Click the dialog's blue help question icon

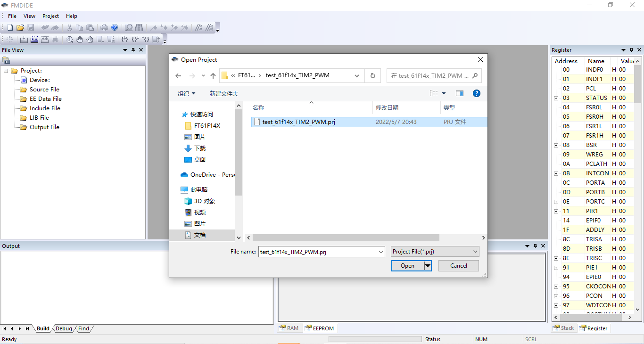click(477, 93)
